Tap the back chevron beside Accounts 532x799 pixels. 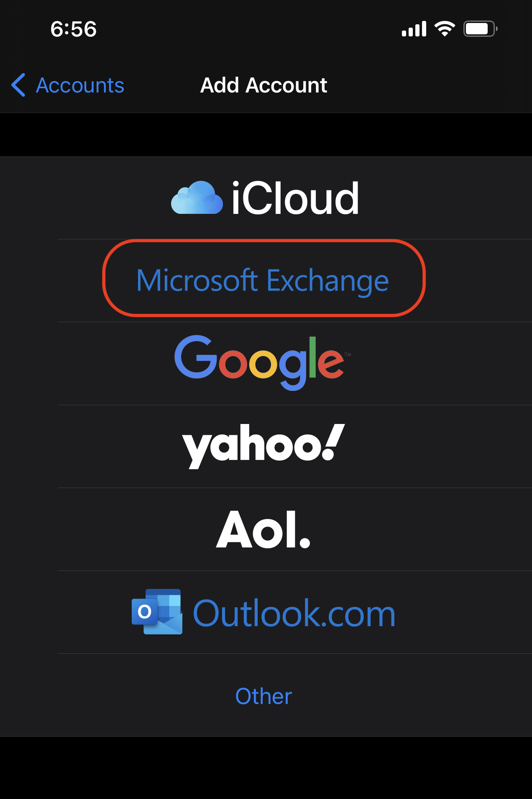18,85
